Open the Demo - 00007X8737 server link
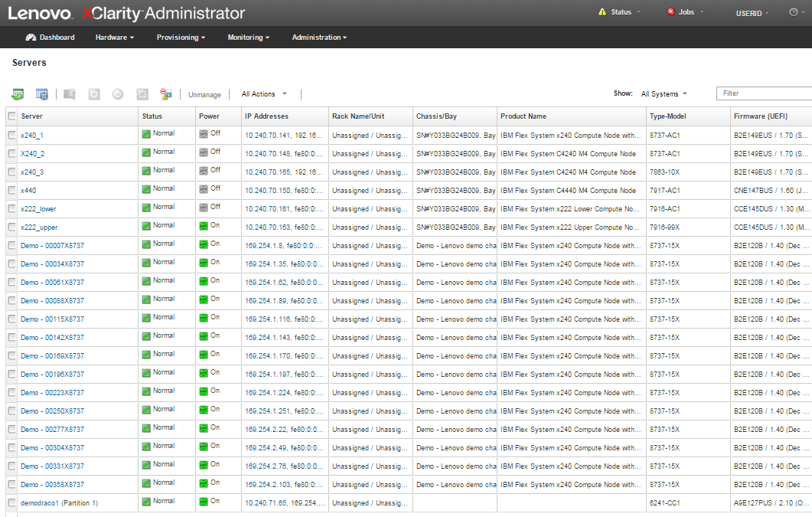The height and width of the screenshot is (517, 812). point(52,245)
